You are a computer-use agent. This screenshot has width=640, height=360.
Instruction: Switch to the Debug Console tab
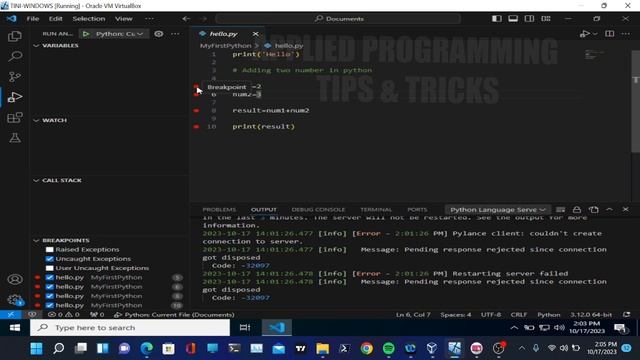point(318,209)
